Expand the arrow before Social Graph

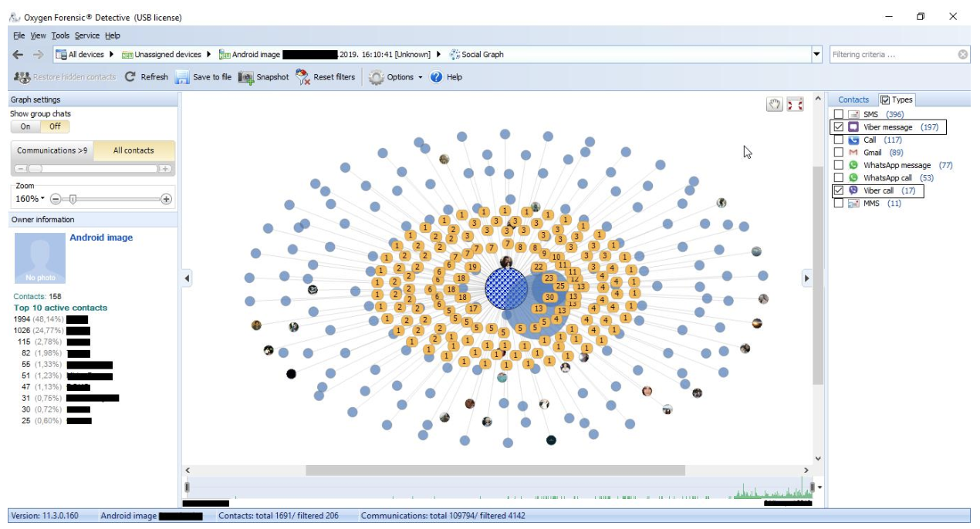coord(439,55)
